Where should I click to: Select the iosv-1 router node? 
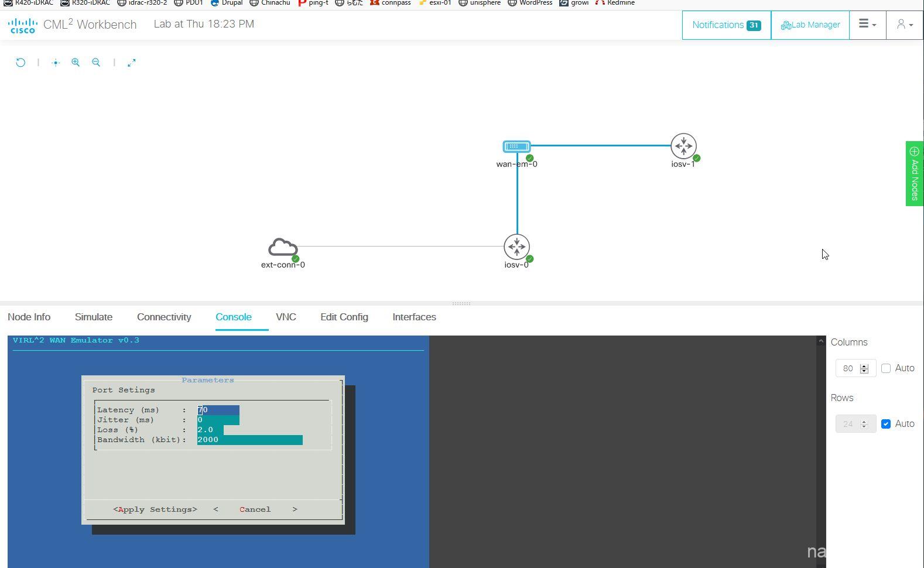[683, 146]
